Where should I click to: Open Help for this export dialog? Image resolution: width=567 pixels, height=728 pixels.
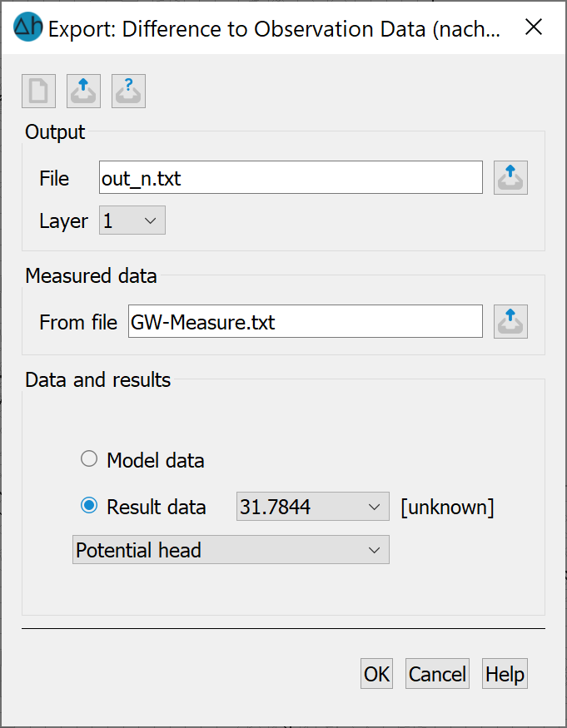coord(505,674)
